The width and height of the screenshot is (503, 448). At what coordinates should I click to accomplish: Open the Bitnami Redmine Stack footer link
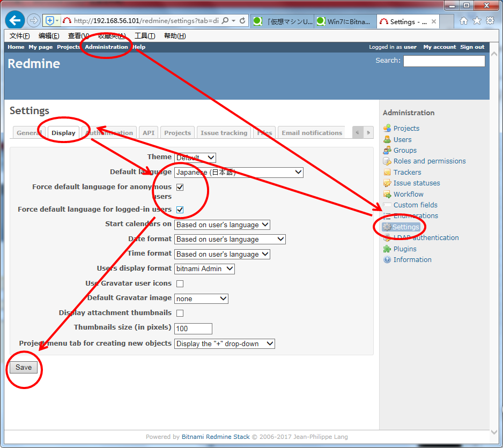coord(216,436)
